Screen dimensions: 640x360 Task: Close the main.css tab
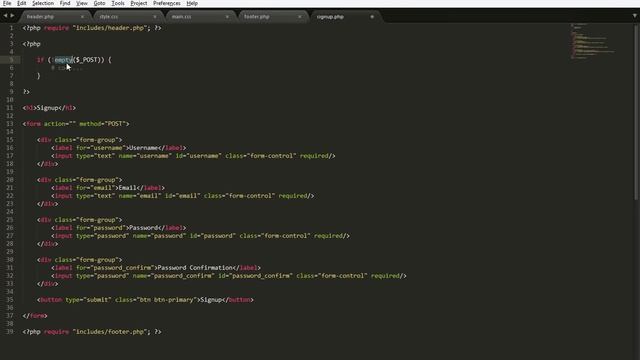pos(227,17)
